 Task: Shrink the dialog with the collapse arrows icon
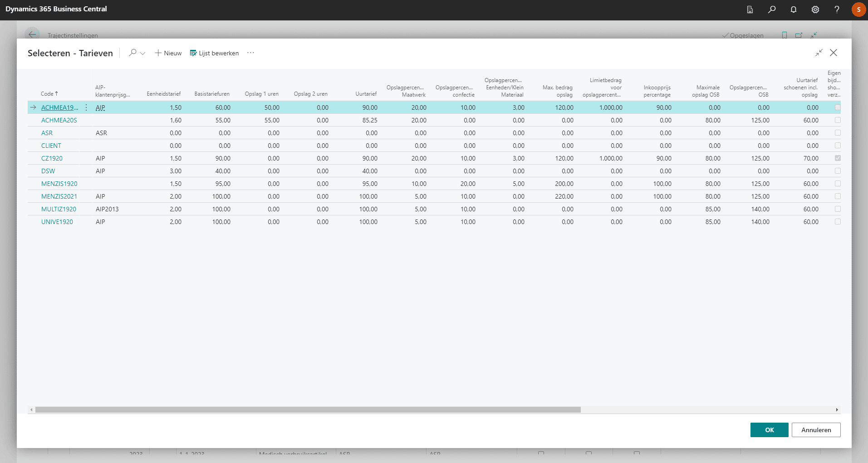pyautogui.click(x=819, y=53)
